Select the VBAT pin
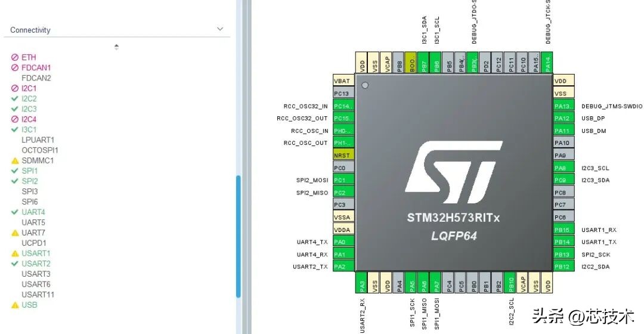644x334 pixels. click(x=343, y=81)
